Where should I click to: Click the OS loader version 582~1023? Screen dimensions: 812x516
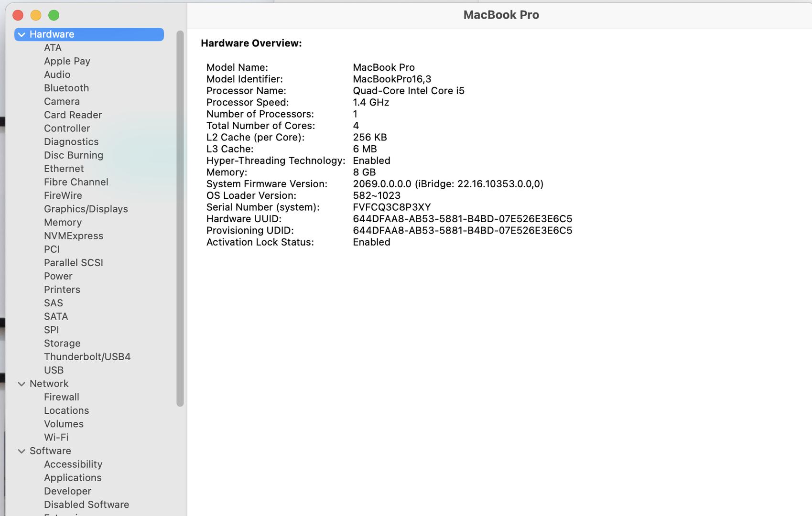pos(377,195)
